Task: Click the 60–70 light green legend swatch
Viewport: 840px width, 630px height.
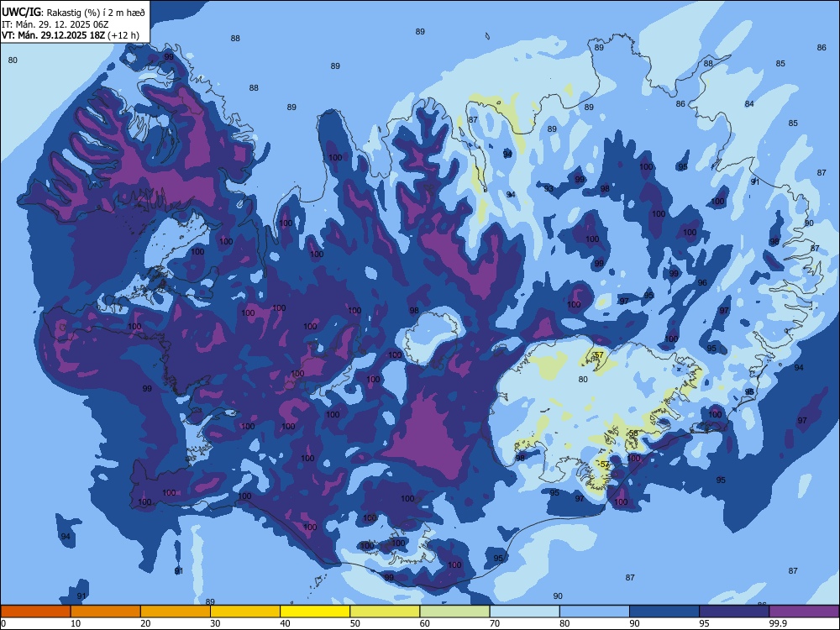Action: (454, 612)
